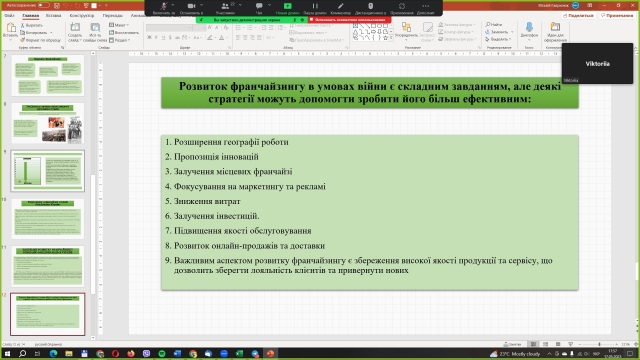
Task: Click the Zoom more options dots
Action: 426,6
